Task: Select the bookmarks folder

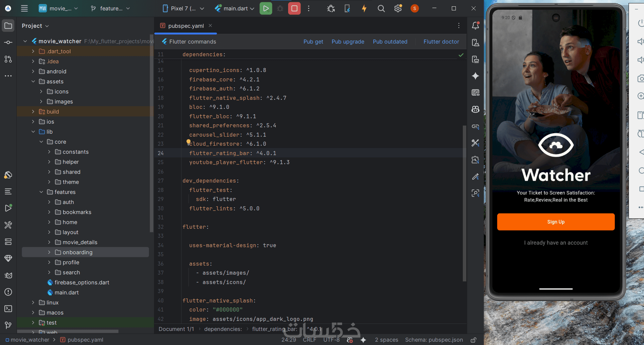Action: (77, 212)
